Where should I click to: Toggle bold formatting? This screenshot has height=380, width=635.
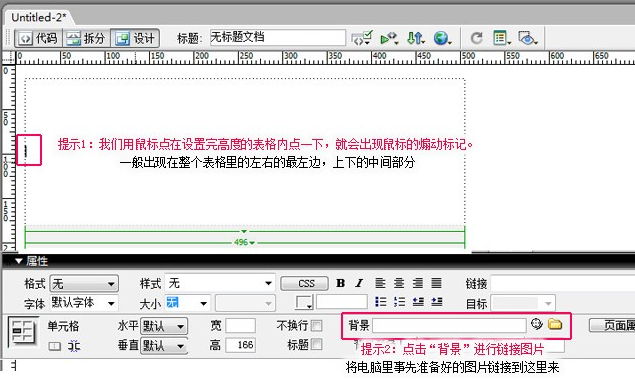click(x=341, y=283)
